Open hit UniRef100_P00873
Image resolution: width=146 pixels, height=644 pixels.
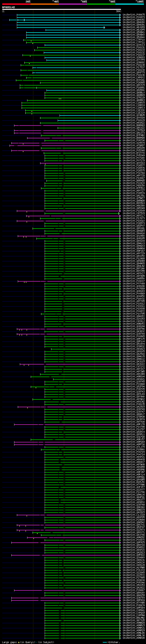click(134, 17)
